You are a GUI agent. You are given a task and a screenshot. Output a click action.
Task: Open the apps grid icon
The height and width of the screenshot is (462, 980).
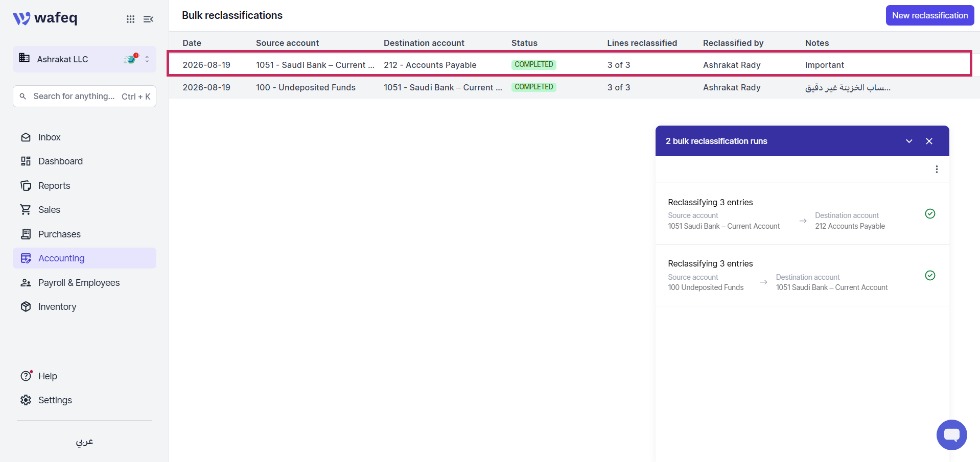point(131,19)
